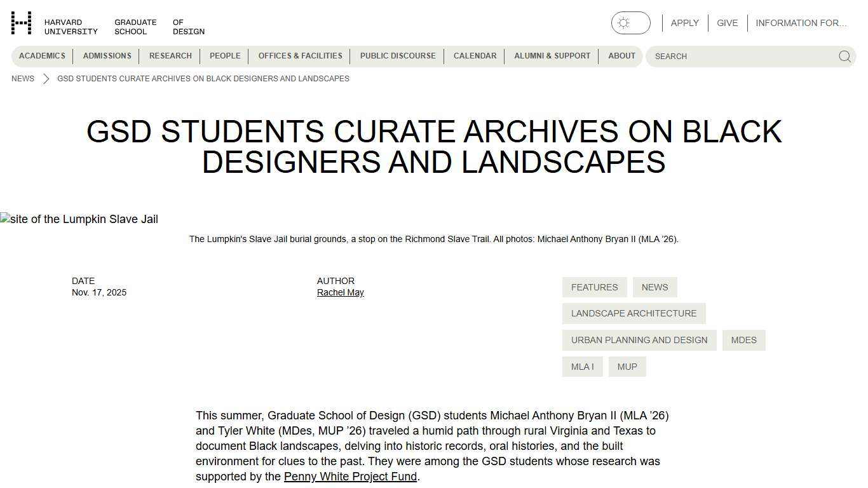This screenshot has height=488, width=868.
Task: Open the Penny White Project Fund link
Action: pyautogui.click(x=350, y=476)
